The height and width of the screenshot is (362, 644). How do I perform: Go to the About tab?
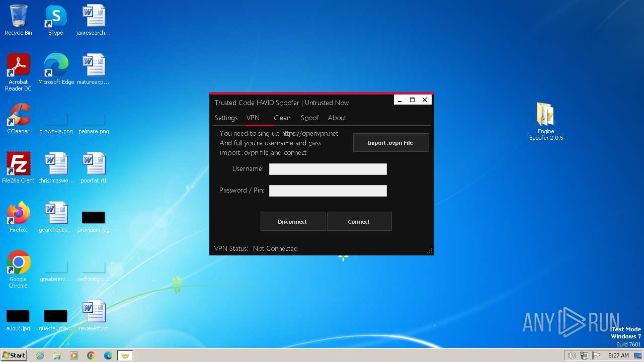pyautogui.click(x=337, y=118)
